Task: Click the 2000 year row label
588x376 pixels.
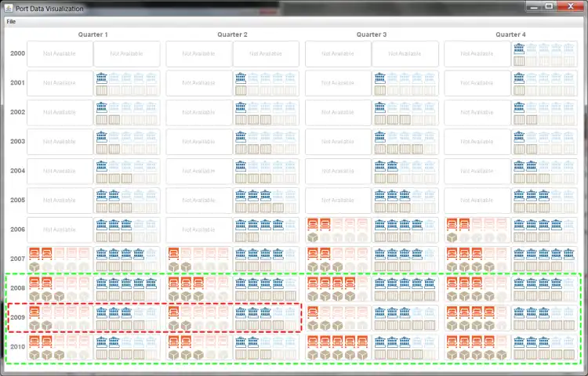Action: click(x=17, y=53)
